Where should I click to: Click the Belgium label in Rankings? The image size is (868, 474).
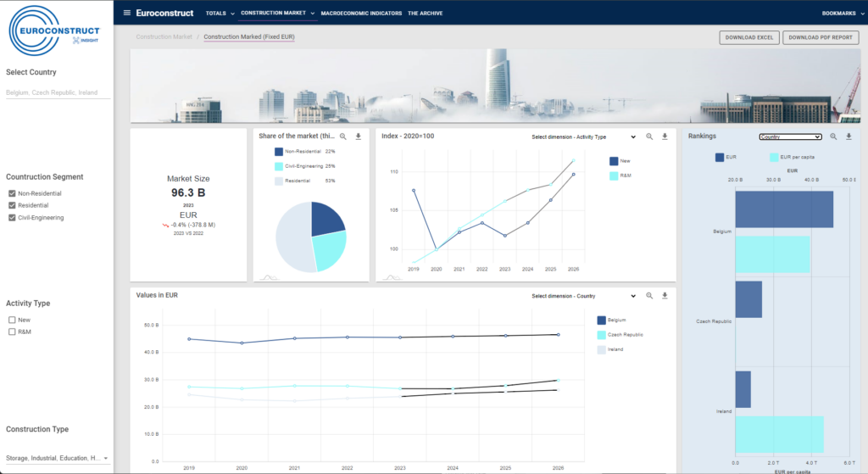pos(722,231)
